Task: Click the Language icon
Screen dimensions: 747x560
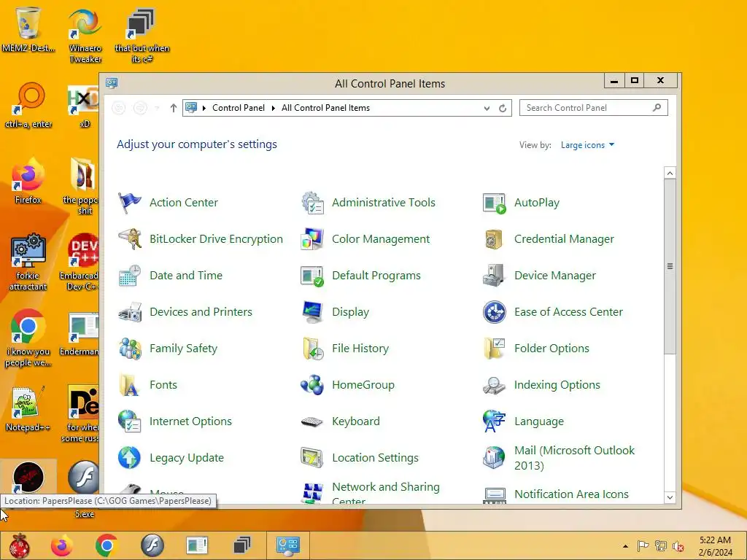Action: point(494,421)
